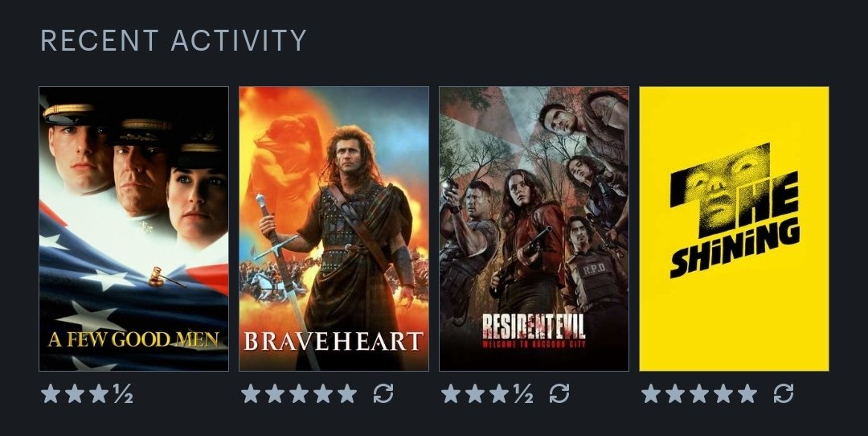Click the rewatch icon under The Shining
The height and width of the screenshot is (436, 868).
click(x=784, y=394)
